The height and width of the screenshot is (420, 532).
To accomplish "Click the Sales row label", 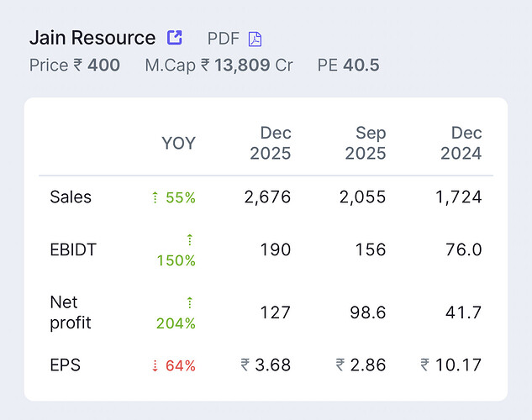I will [x=71, y=197].
